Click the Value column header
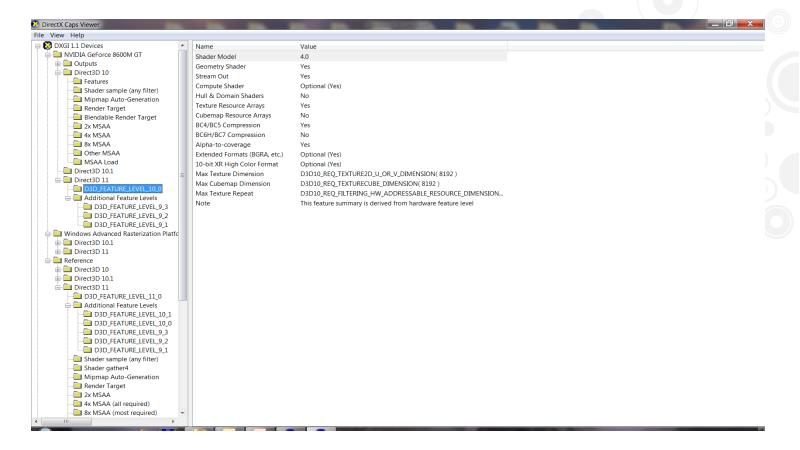Image resolution: width=800 pixels, height=450 pixels. [x=400, y=46]
